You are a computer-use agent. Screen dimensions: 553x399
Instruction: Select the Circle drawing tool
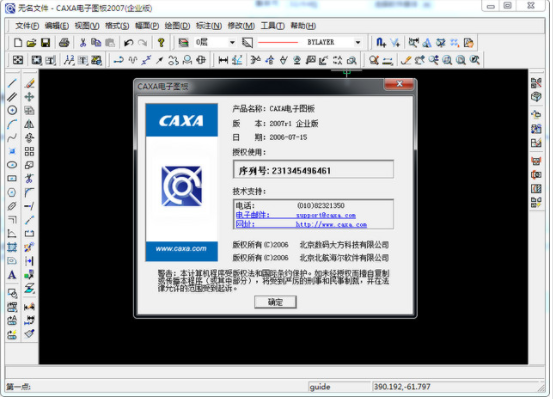point(12,110)
